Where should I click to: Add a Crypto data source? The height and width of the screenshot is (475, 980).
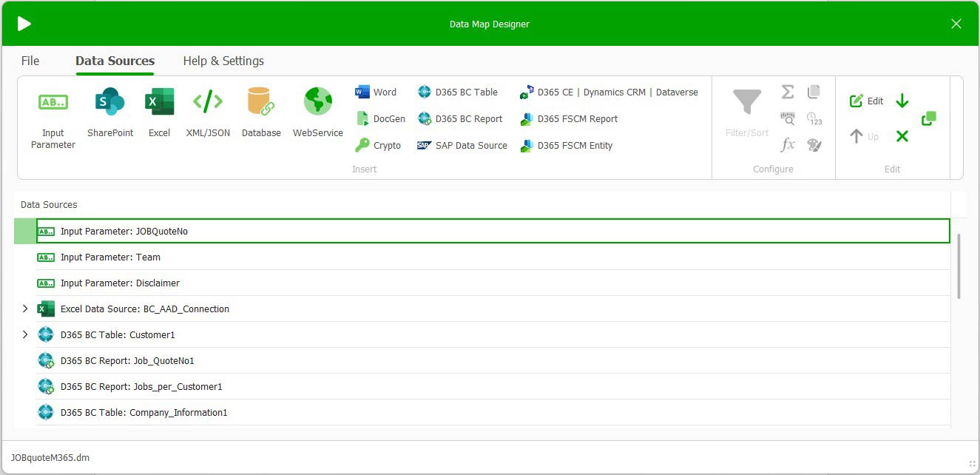(379, 145)
